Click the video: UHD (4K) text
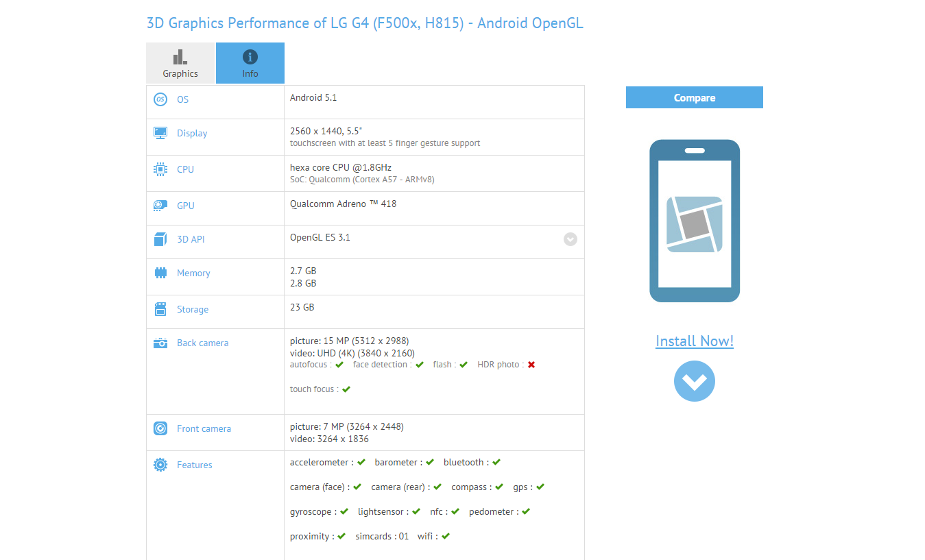Screen dimensions: 925x560 352,353
